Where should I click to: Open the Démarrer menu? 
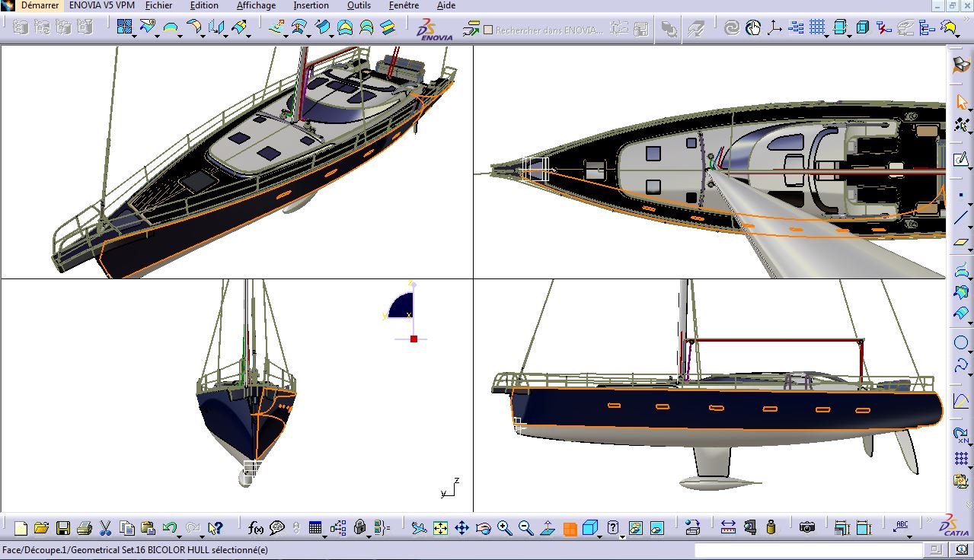(40, 5)
